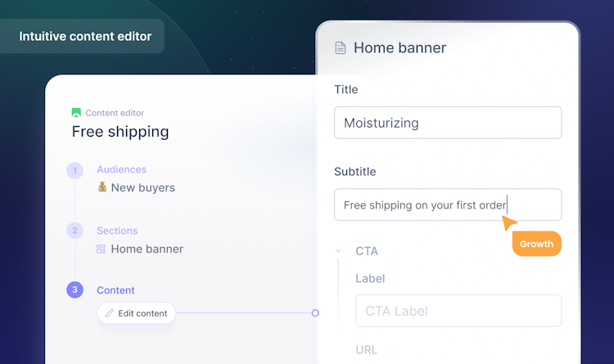Click the step 2 circle marker
Screen dimensions: 614x364
75,231
